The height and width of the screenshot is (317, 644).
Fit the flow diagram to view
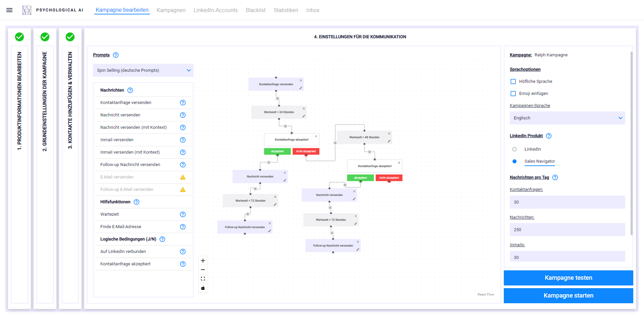coord(203,279)
